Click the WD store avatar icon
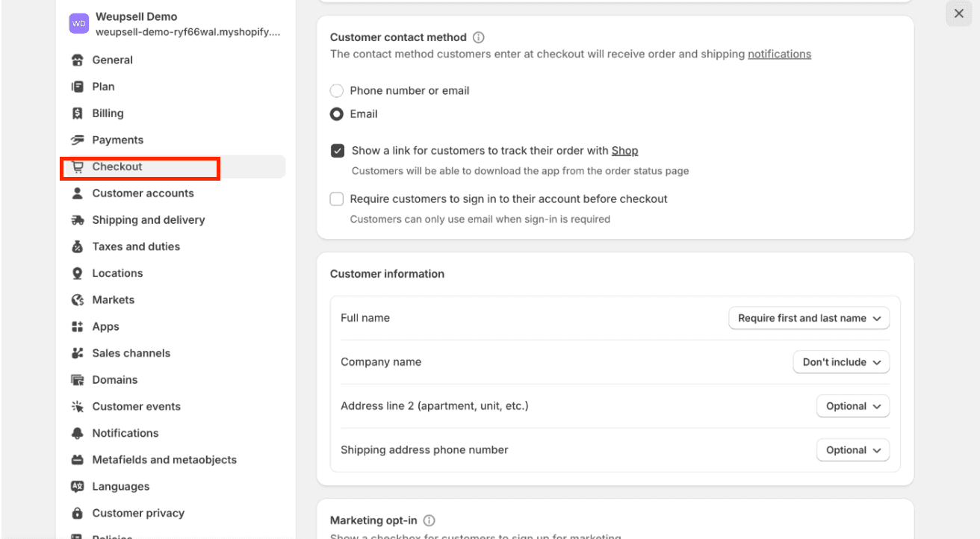980x539 pixels. [x=79, y=24]
